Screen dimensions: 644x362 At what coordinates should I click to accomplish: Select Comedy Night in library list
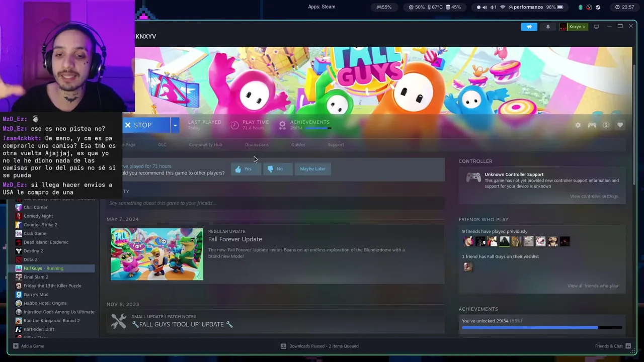pyautogui.click(x=38, y=216)
